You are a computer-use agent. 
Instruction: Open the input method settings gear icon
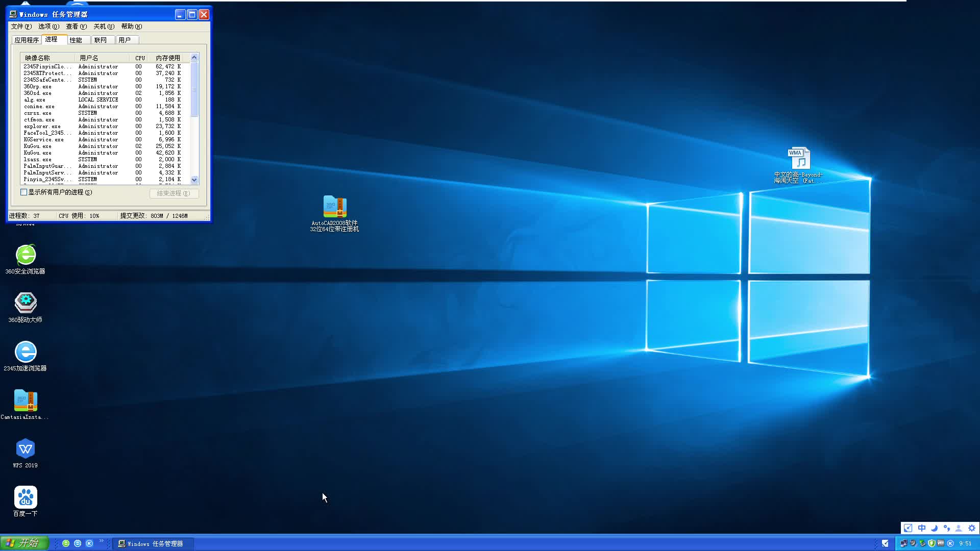971,529
